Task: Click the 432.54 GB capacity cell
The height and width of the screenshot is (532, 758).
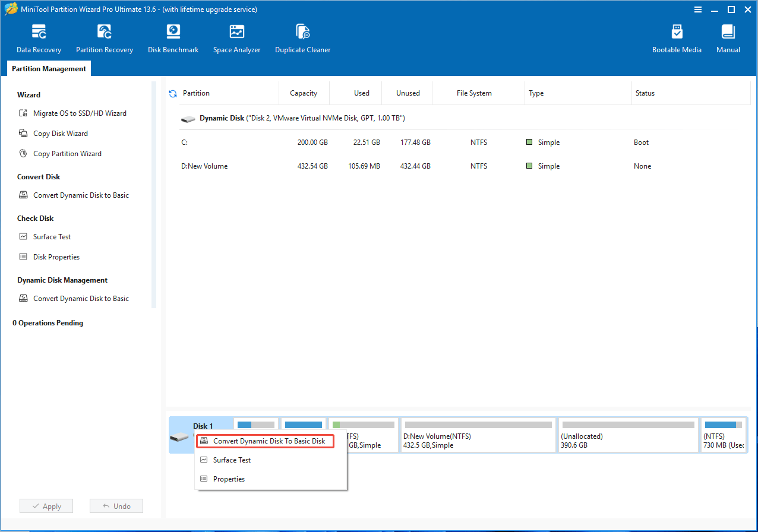Action: tap(312, 166)
